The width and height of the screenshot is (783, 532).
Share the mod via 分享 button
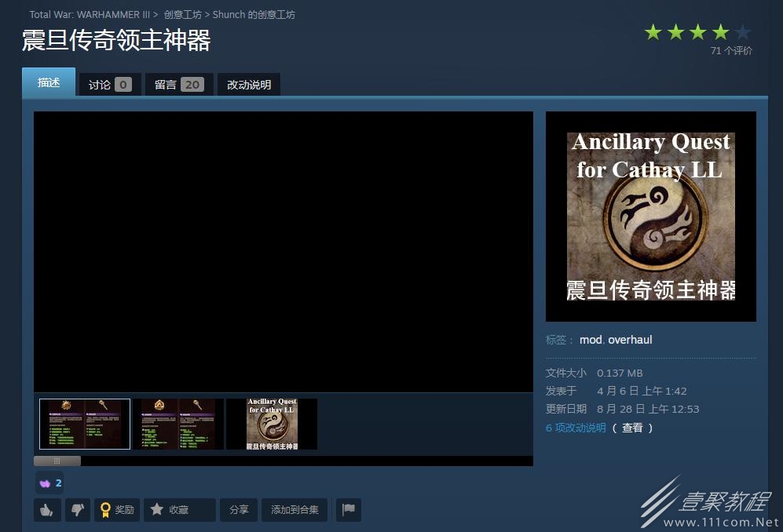tap(239, 509)
